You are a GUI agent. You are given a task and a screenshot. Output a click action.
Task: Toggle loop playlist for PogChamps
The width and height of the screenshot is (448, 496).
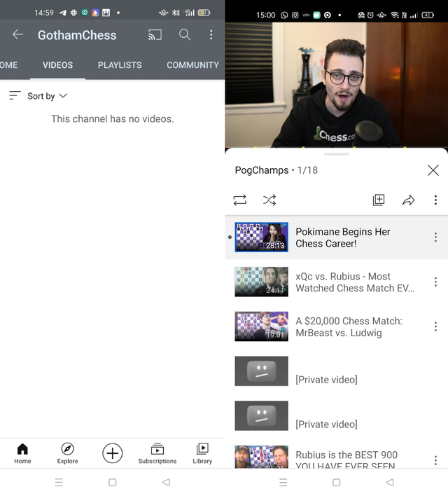point(240,200)
